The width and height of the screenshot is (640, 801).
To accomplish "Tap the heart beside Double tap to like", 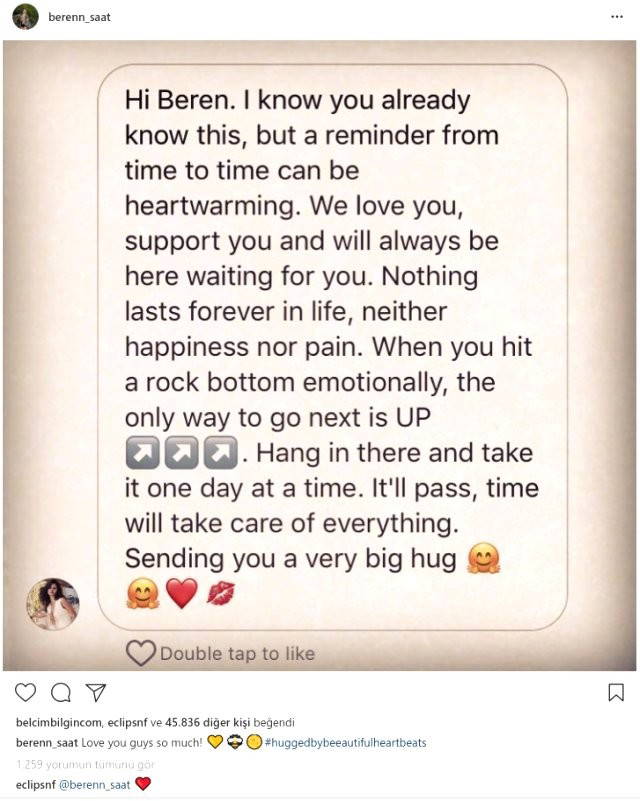I will coord(140,653).
